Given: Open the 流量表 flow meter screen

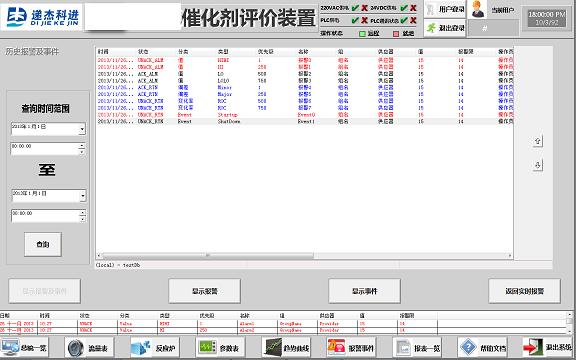Looking at the screenshot, I should [x=89, y=347].
